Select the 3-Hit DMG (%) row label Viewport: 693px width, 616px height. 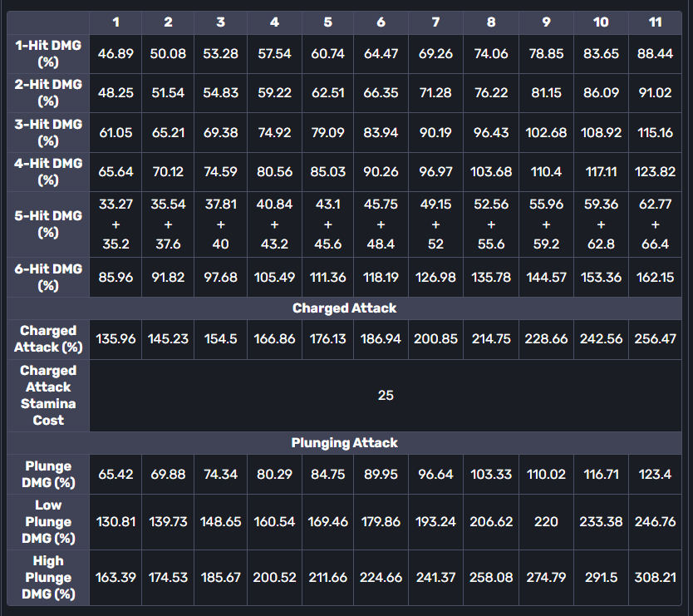pos(48,132)
